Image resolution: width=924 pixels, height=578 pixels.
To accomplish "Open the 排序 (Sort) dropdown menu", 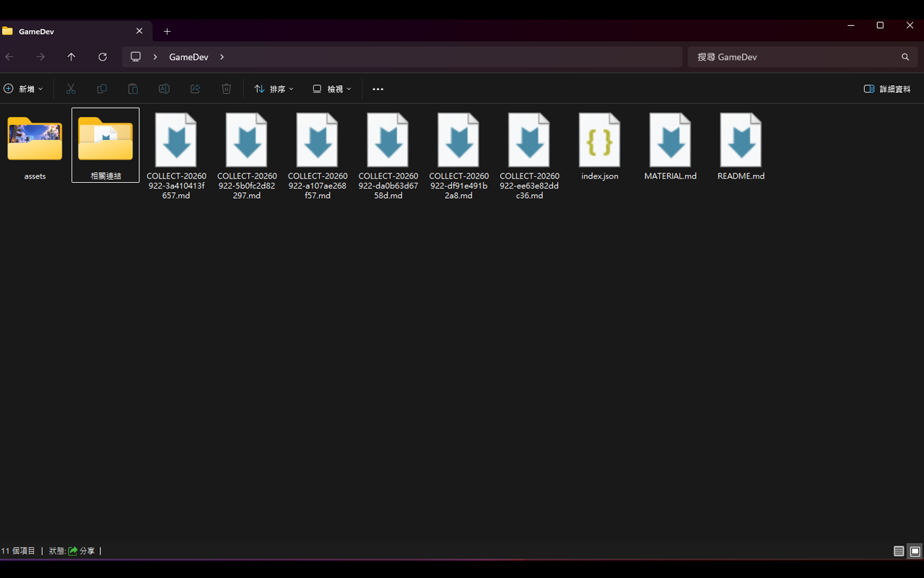I will coord(274,89).
